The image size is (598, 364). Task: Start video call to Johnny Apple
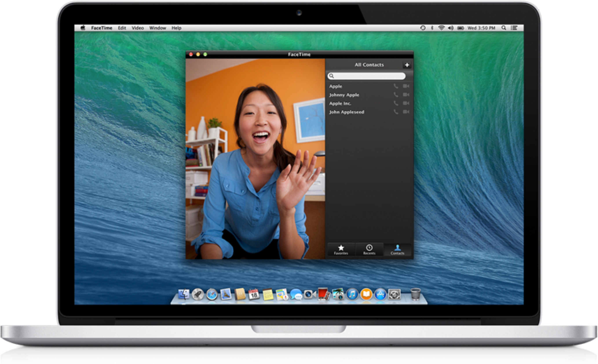(406, 94)
